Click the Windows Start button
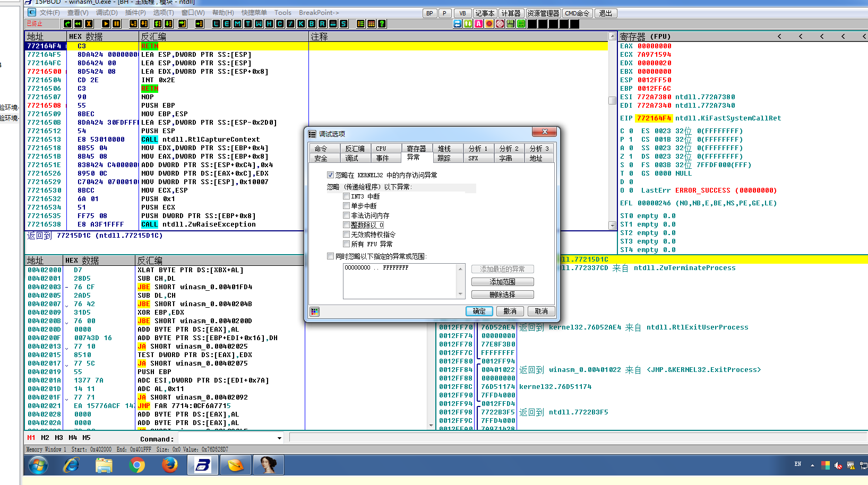 point(38,465)
